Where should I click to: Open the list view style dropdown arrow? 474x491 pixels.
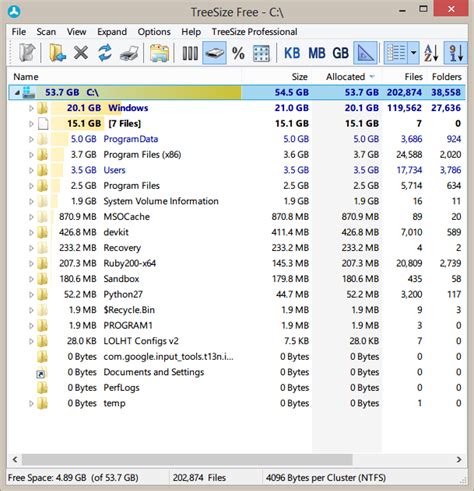pos(413,53)
